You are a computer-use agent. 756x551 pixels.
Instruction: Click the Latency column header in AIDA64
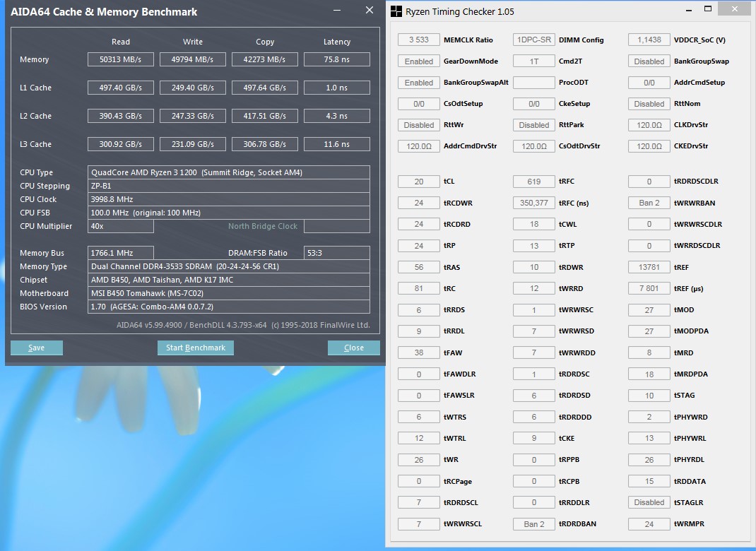[336, 42]
